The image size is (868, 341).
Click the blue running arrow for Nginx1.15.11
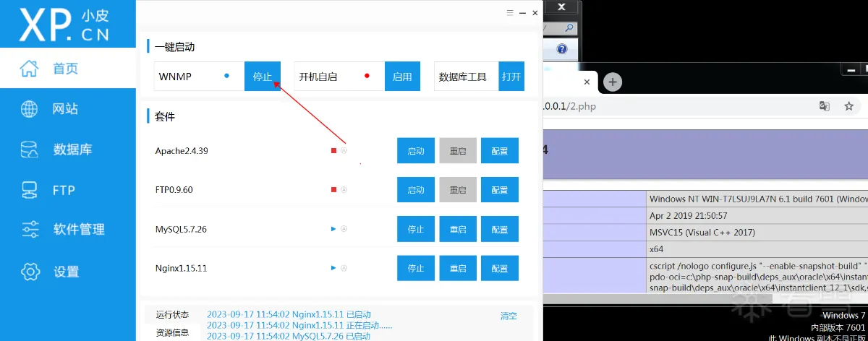click(334, 268)
